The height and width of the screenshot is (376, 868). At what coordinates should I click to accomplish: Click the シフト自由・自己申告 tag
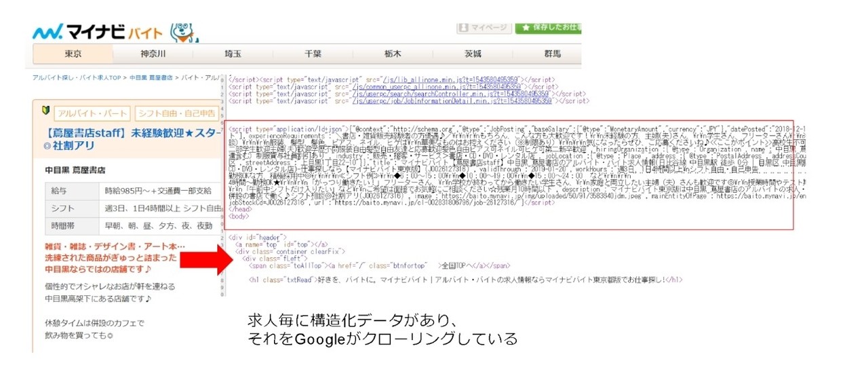[176, 113]
